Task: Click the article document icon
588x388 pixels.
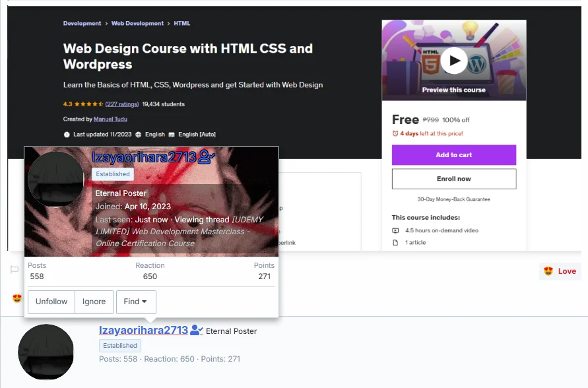Action: 395,243
